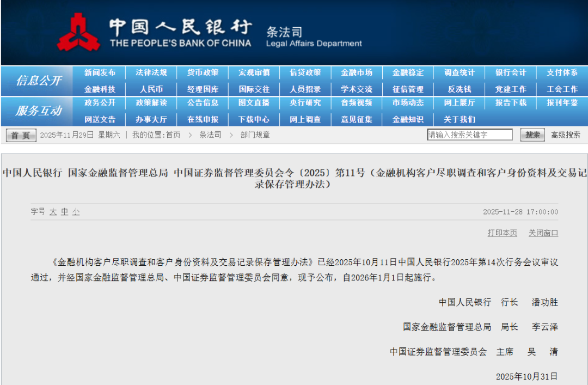
Task: Open 部门规章 breadcrumb link
Action: (x=255, y=135)
